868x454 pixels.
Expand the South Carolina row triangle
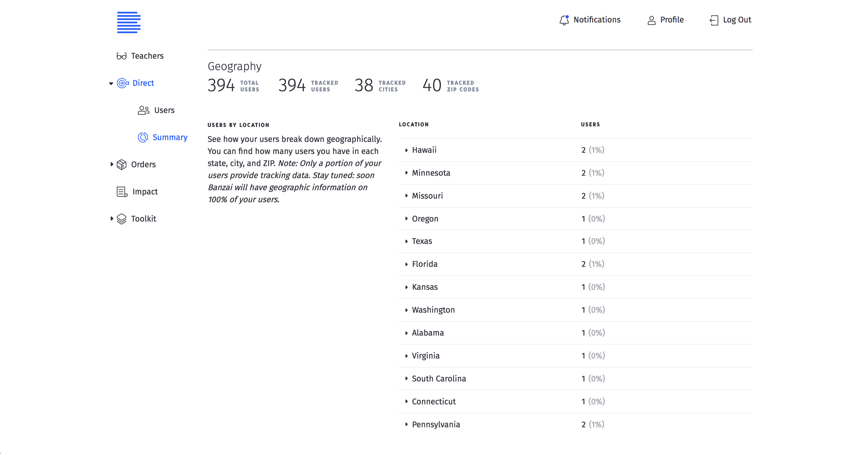click(406, 379)
